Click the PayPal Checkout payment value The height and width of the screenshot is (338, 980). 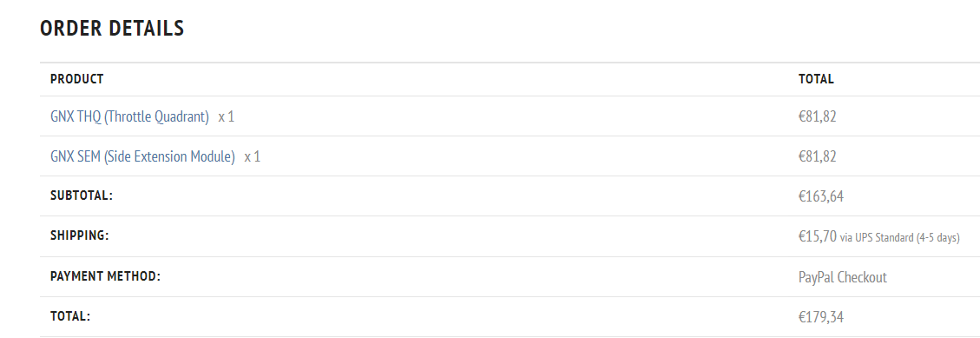click(x=843, y=277)
